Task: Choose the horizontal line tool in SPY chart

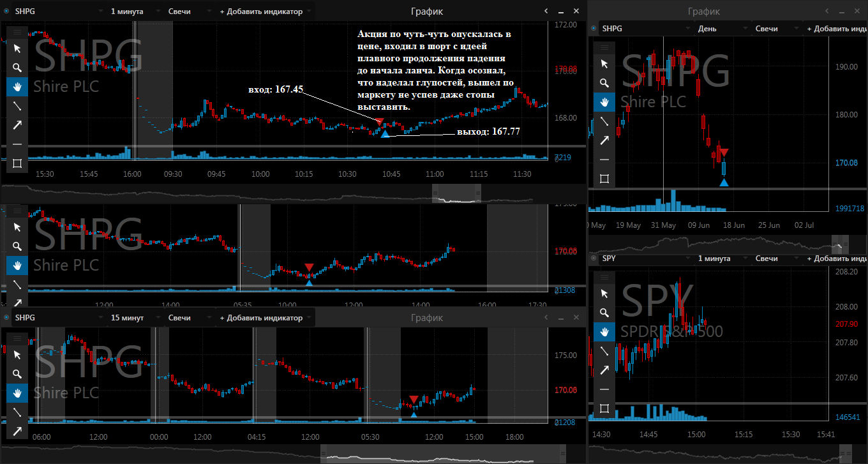Action: coord(604,389)
